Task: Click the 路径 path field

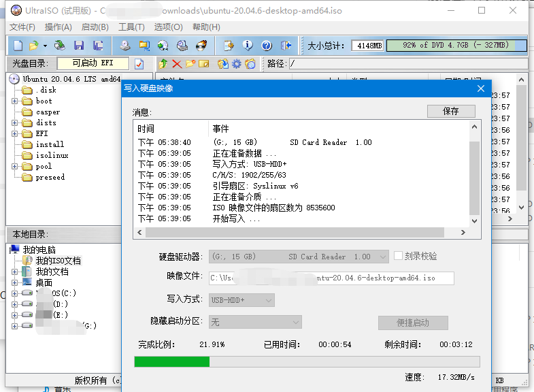Action: [x=408, y=64]
